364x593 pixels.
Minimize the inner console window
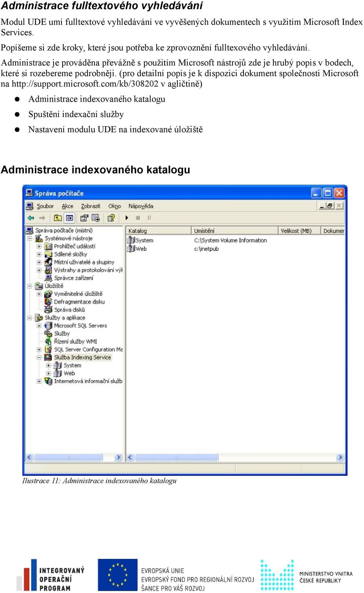(x=322, y=206)
